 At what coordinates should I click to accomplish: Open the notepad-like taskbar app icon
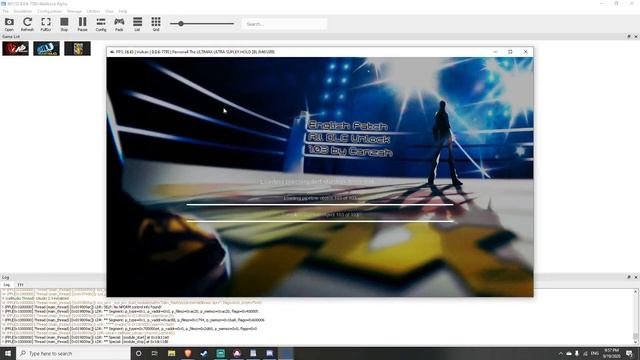pyautogui.click(x=253, y=353)
